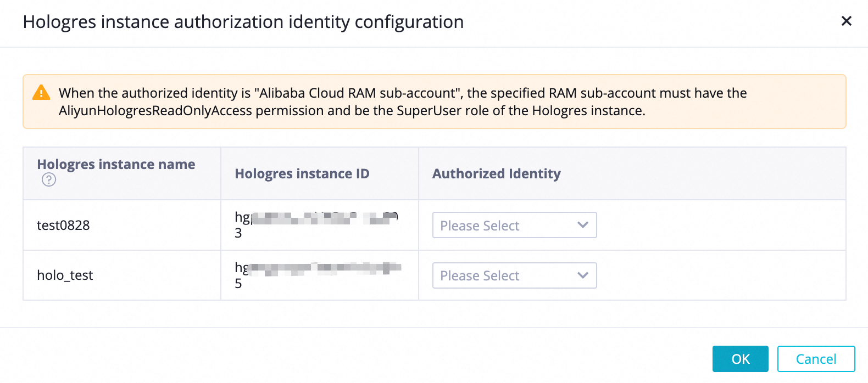Viewport: 868px width, 383px height.
Task: Click the Hologres instance name column header
Action: coord(116,165)
